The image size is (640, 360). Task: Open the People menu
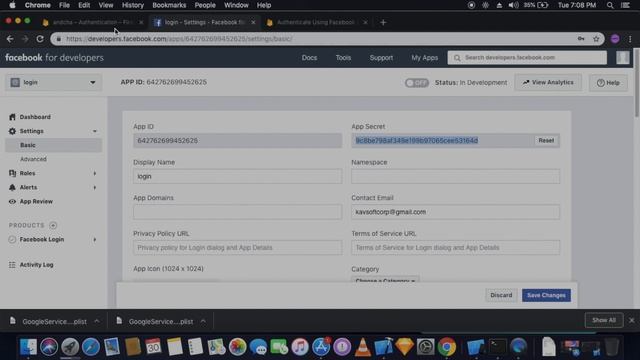coord(205,5)
